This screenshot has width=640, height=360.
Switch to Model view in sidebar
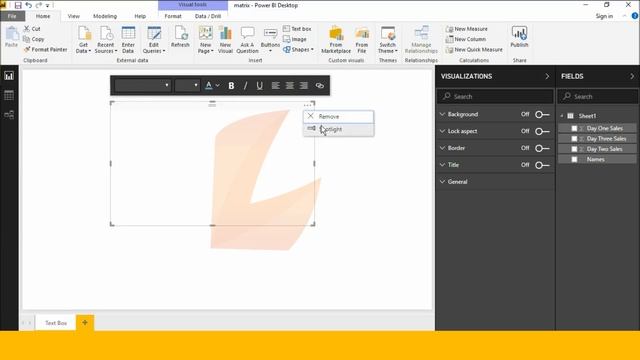[9, 115]
